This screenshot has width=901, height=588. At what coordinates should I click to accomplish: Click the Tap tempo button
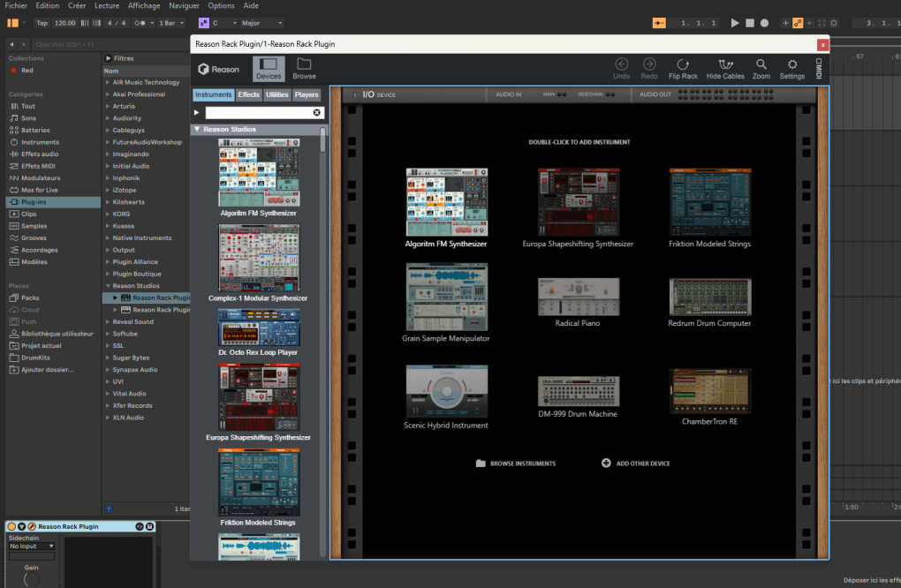[x=42, y=23]
